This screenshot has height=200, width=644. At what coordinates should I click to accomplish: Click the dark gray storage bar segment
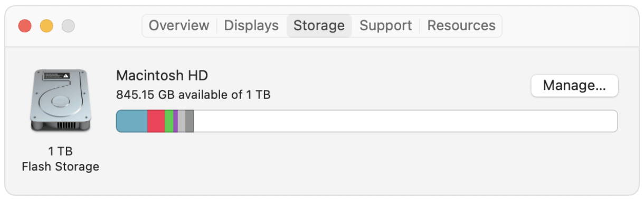tap(190, 121)
